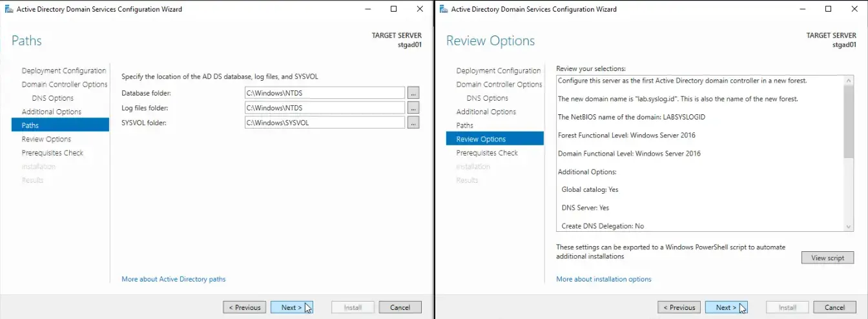Select highlighted Review Options step in right window
This screenshot has height=319, width=868.
click(495, 139)
